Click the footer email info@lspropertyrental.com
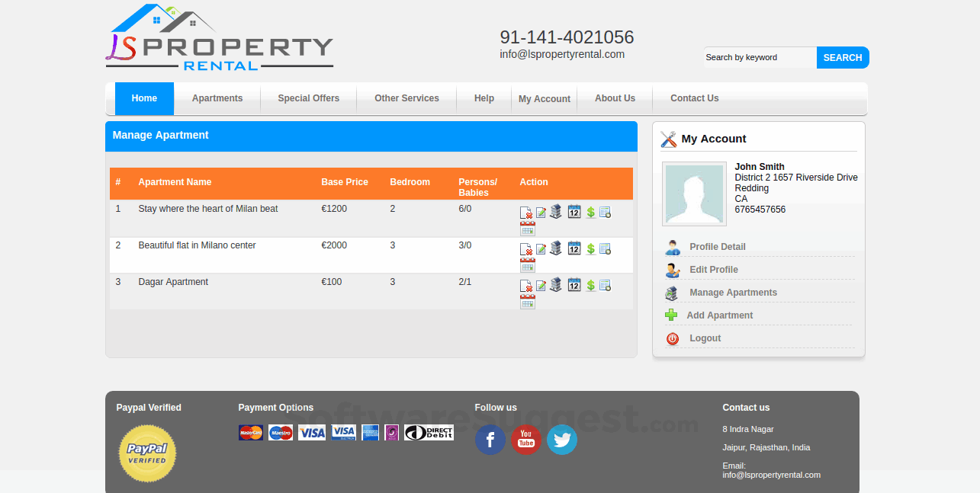 coord(772,475)
